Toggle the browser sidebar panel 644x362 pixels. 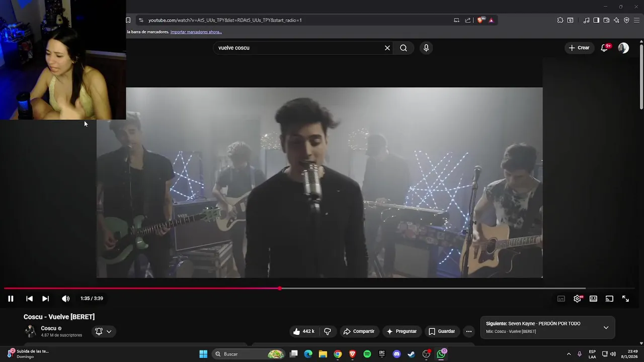[x=596, y=20]
